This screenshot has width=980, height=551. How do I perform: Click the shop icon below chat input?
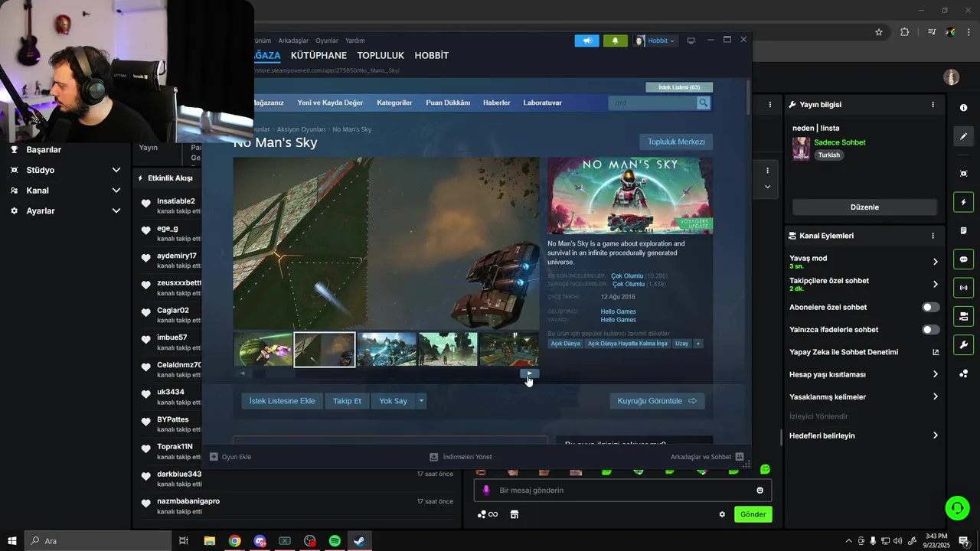tap(514, 514)
